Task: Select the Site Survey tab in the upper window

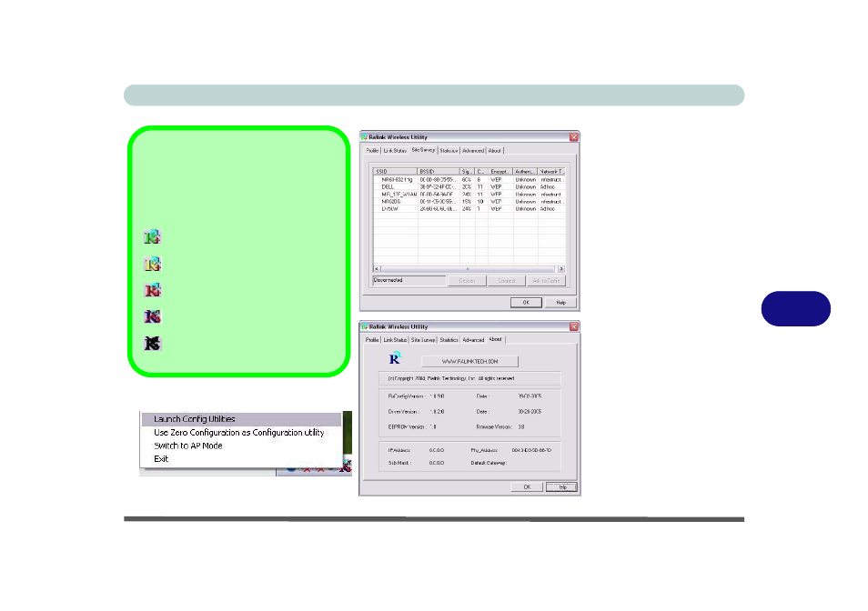Action: (x=423, y=150)
